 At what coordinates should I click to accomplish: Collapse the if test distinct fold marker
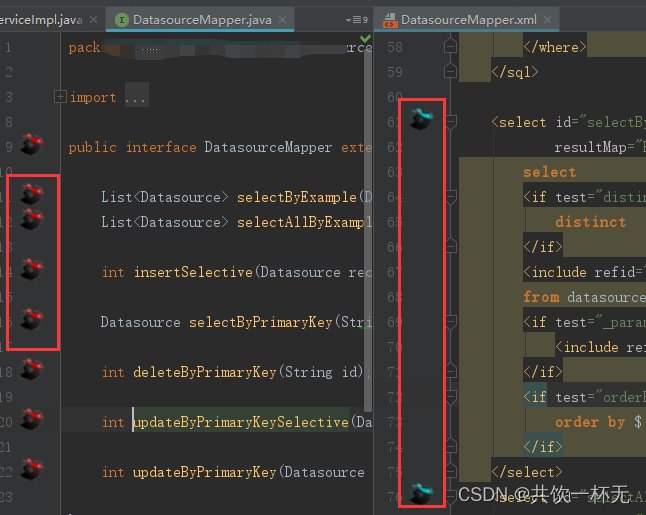pos(450,197)
